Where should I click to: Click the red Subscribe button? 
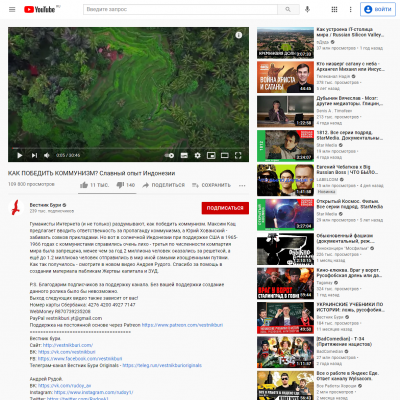225,208
